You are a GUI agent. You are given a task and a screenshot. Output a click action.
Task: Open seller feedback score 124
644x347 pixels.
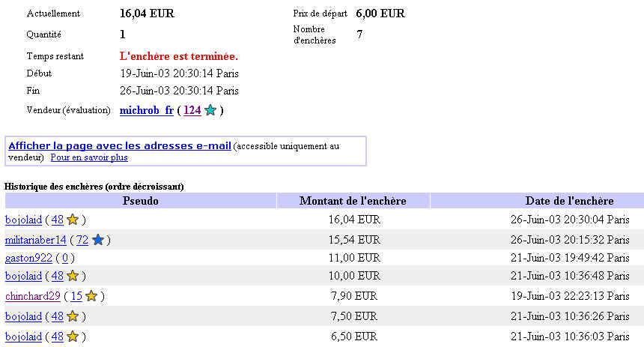point(192,110)
